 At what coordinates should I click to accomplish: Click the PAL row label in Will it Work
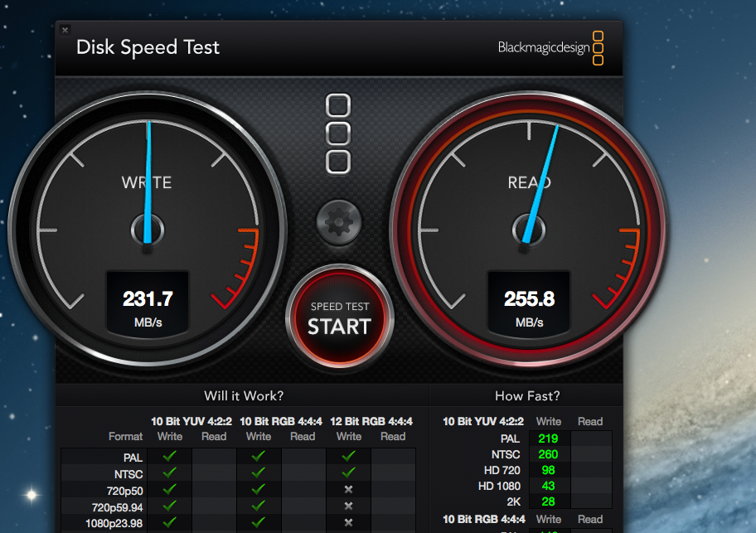133,458
